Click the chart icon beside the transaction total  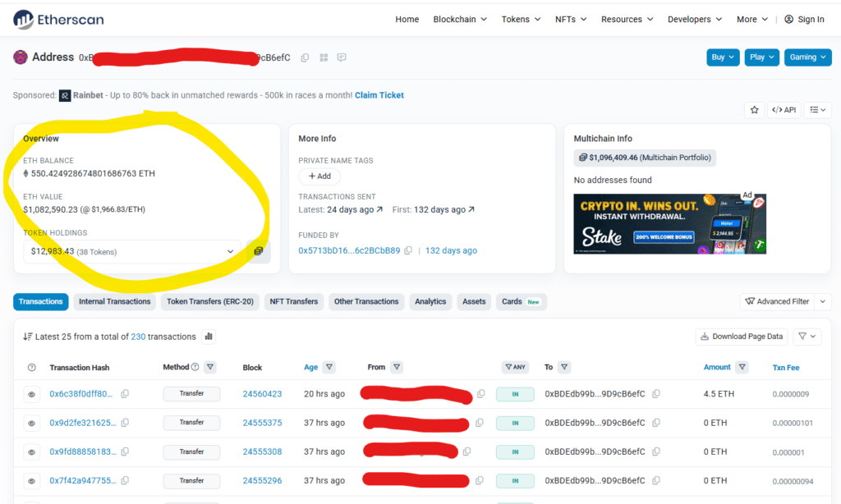(x=208, y=337)
